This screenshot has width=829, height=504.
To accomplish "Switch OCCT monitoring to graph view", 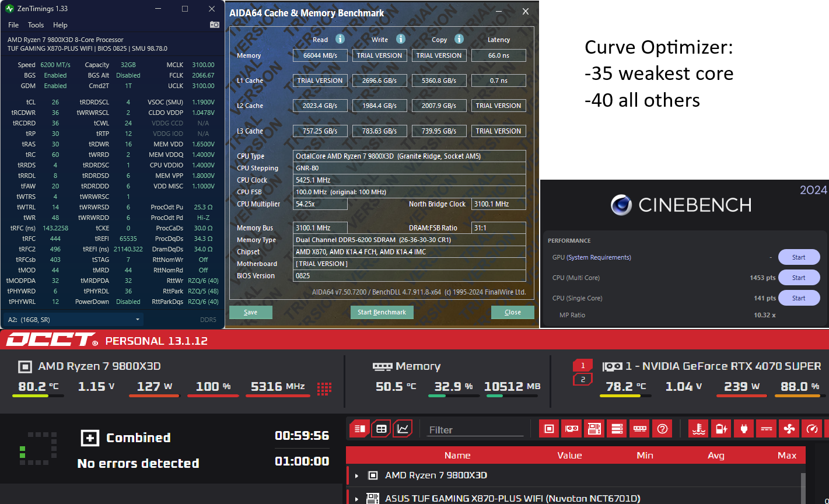I will [x=403, y=429].
